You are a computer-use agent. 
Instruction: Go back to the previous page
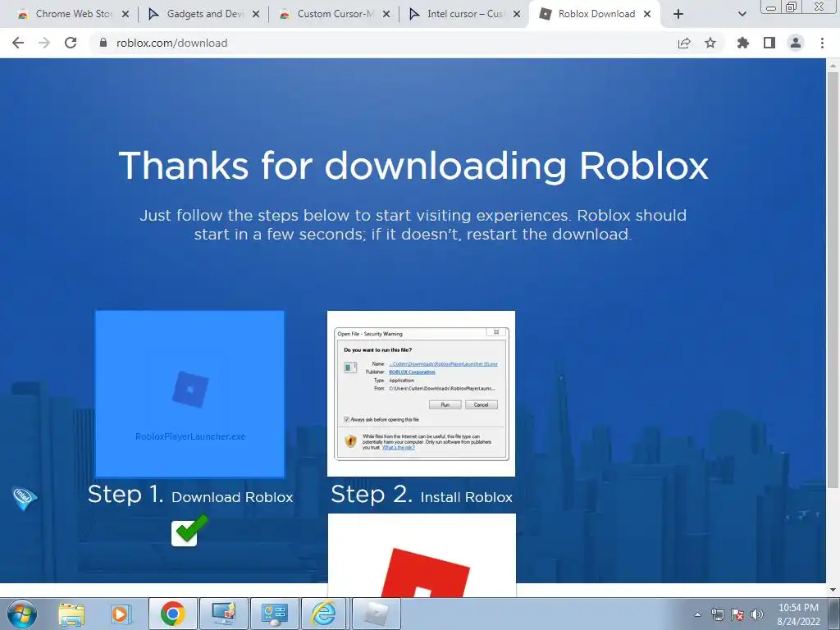[18, 43]
